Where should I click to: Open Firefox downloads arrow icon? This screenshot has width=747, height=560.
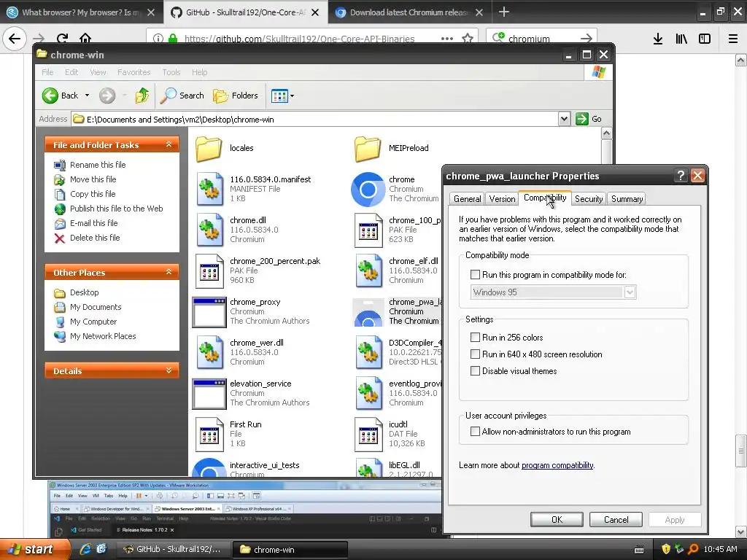click(x=658, y=39)
